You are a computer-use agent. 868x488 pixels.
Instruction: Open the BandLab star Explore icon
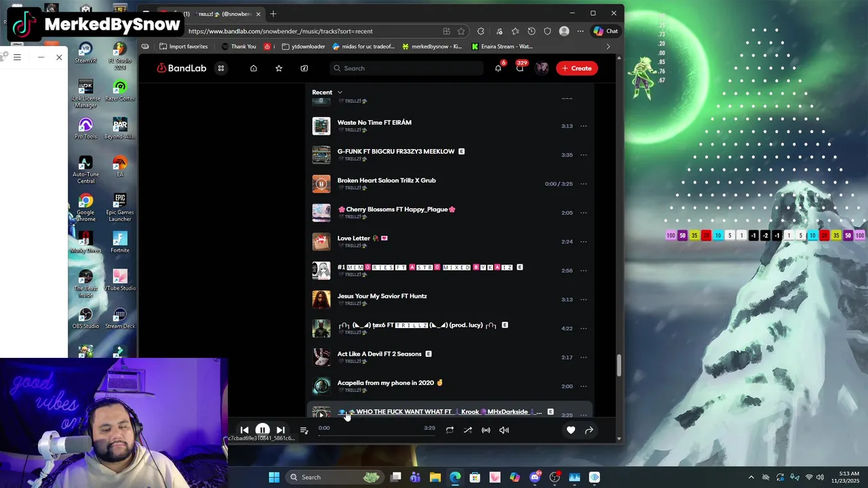(279, 68)
